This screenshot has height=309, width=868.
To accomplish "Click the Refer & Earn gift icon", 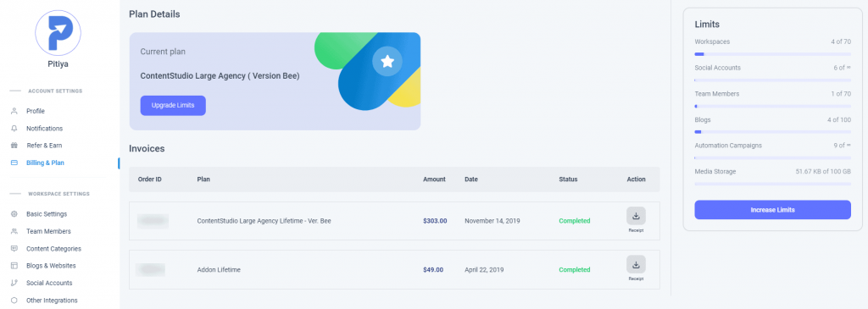I will pos(14,146).
